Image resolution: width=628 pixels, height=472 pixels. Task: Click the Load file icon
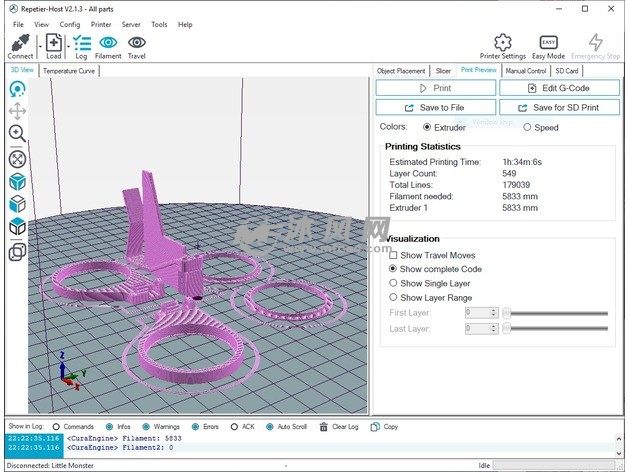point(53,43)
